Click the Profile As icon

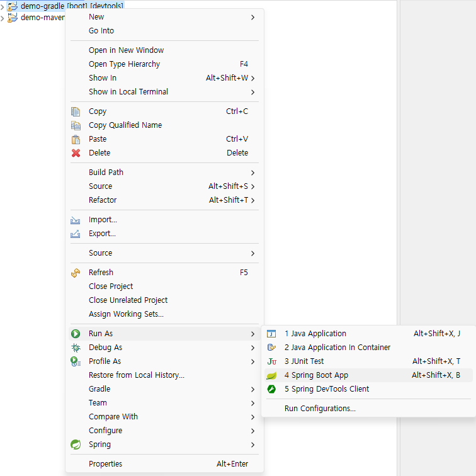[x=76, y=361]
